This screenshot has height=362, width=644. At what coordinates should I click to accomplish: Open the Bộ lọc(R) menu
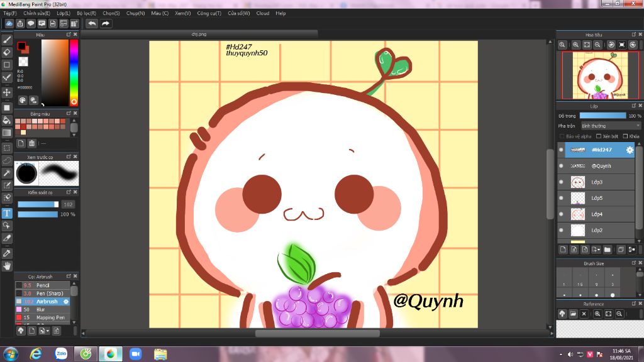pos(86,13)
